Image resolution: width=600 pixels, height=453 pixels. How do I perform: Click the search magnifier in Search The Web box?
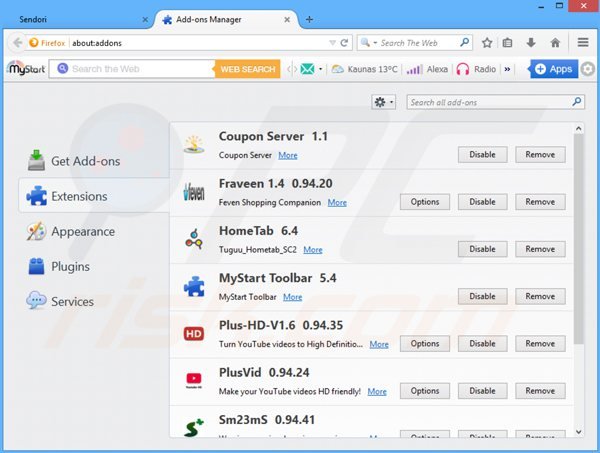[464, 42]
